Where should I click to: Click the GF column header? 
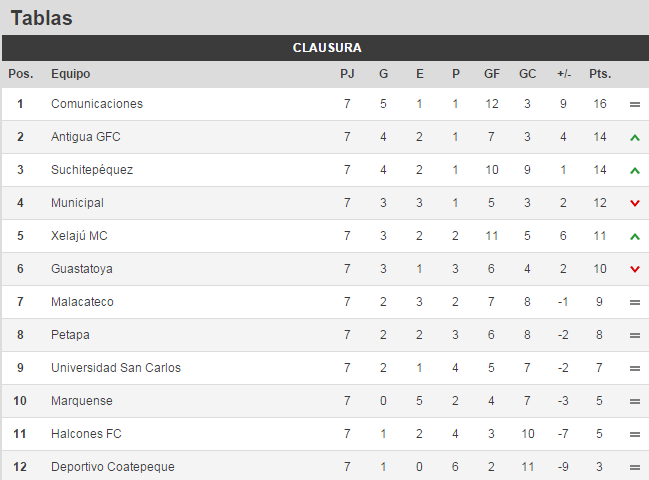tap(492, 74)
